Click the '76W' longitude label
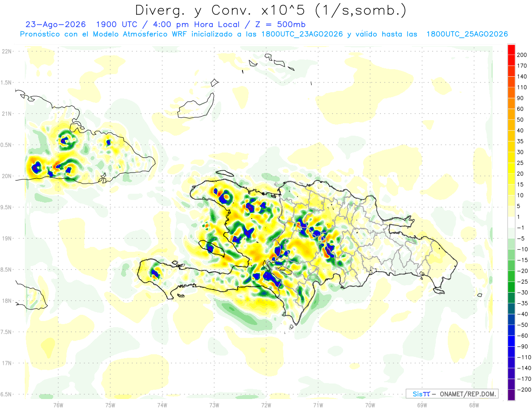Image resolution: width=532 pixels, height=411 pixels. click(58, 404)
